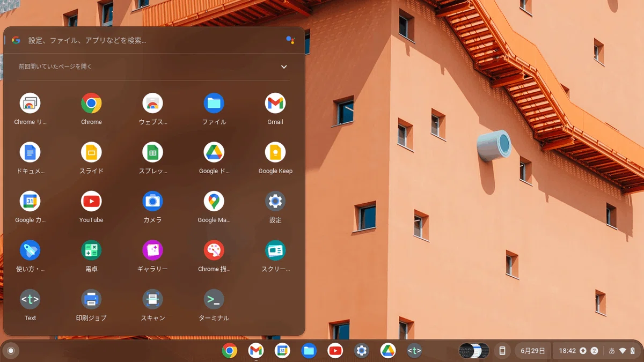644x362 pixels.
Task: Click the Google logo in search bar
Action: tap(16, 40)
